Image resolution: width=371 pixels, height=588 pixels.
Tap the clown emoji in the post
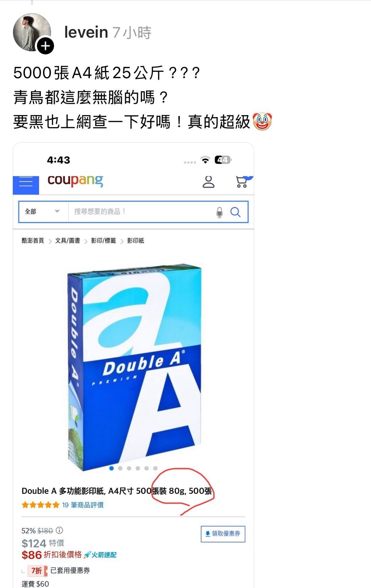(262, 122)
